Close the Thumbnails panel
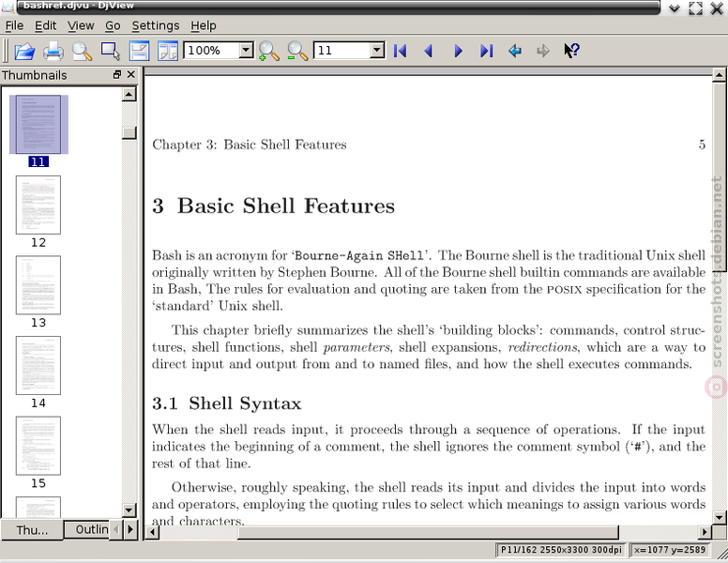The width and height of the screenshot is (728, 563). point(131,75)
